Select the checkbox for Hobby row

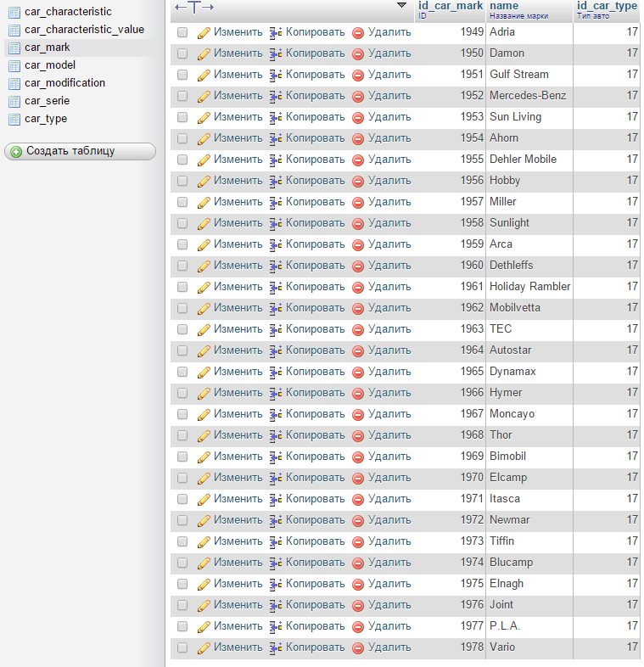[182, 182]
